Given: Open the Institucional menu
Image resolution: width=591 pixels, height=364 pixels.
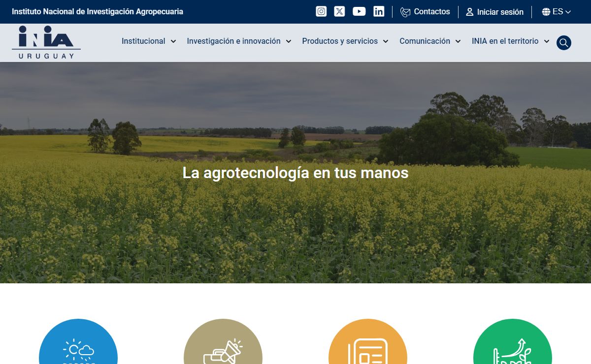Looking at the screenshot, I should pos(143,41).
